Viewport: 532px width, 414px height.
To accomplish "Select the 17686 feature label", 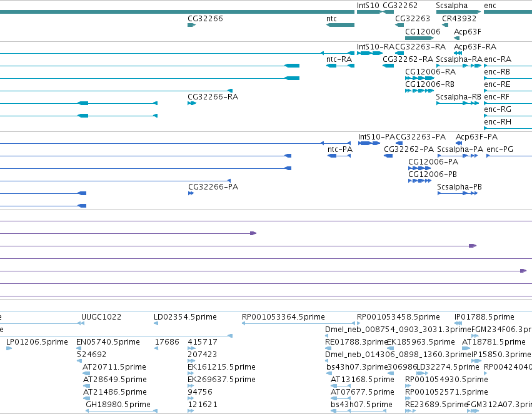I will [x=167, y=343].
